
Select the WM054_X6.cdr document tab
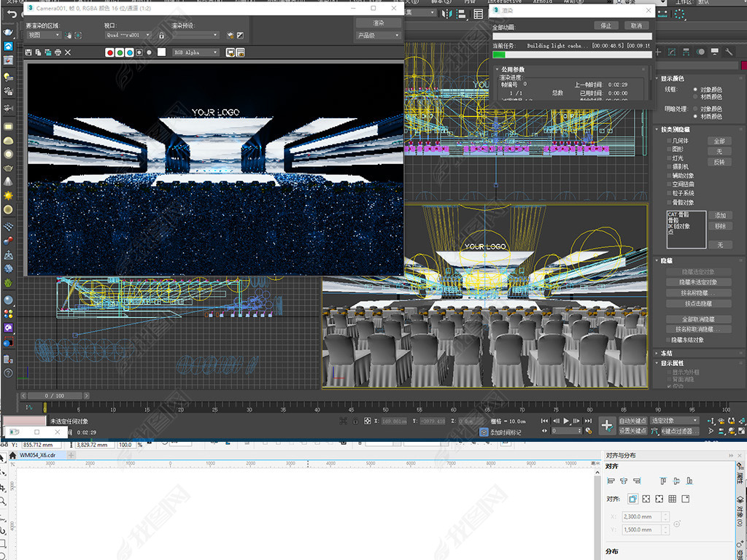point(38,455)
